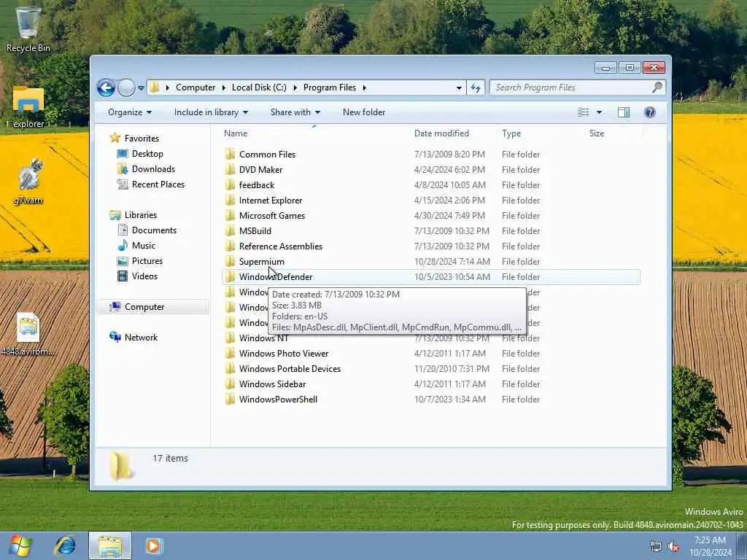Select the feedback folder row
Viewport: 747px width, 560px height.
click(430, 185)
